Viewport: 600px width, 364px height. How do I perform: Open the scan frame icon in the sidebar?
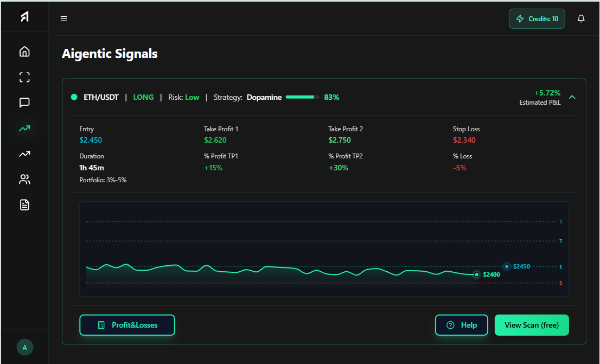pos(24,77)
